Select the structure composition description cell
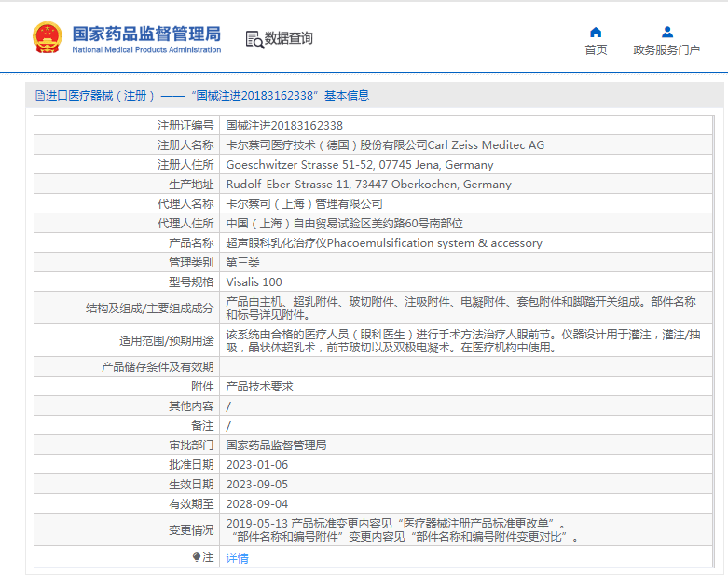Image resolution: width=728 pixels, height=576 pixels. tap(466, 308)
